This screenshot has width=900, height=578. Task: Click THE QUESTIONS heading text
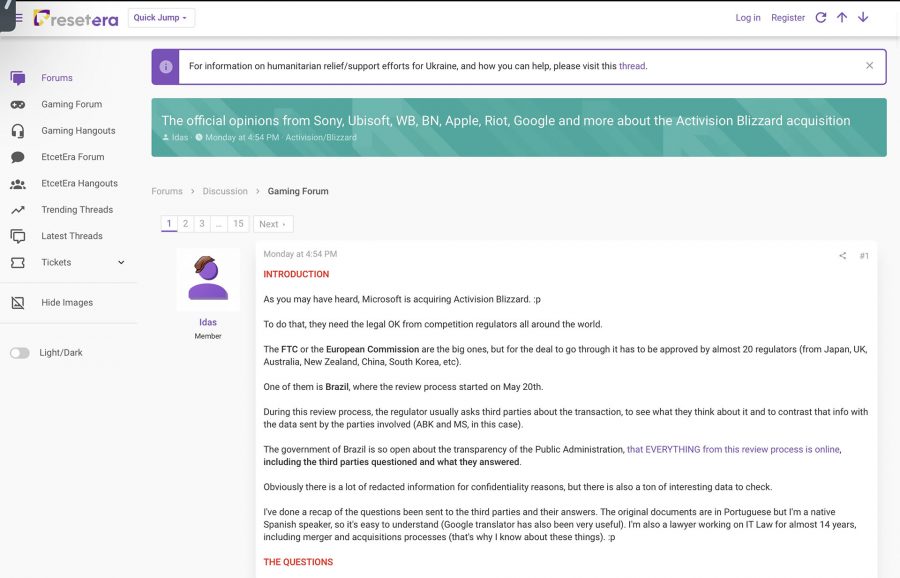[298, 562]
